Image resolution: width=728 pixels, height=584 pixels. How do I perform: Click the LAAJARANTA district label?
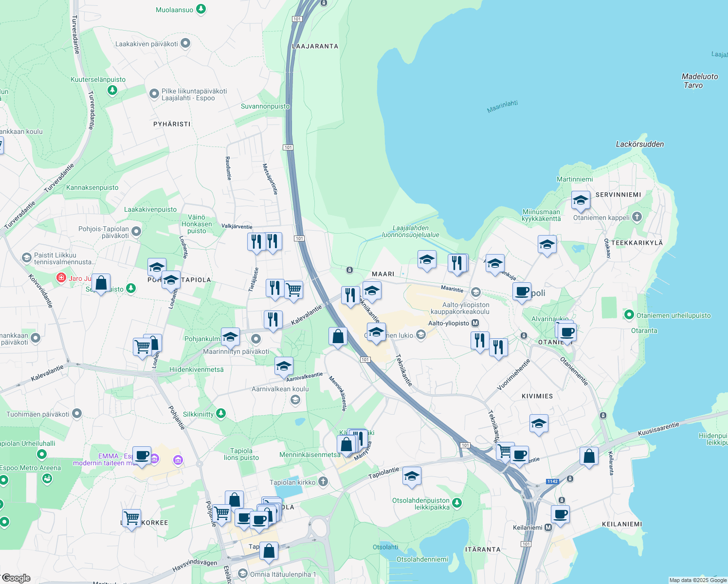click(315, 46)
